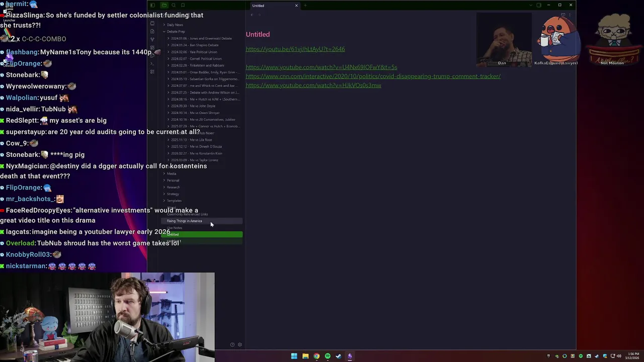644x362 pixels.
Task: Click the canvas grid ribbon icon
Action: [152, 47]
